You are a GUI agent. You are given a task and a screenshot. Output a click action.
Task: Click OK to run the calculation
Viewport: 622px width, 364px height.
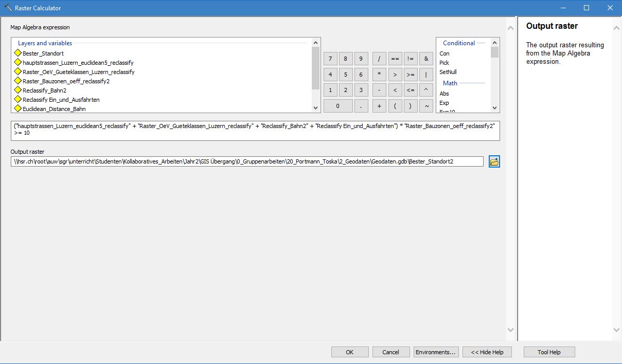click(x=350, y=352)
